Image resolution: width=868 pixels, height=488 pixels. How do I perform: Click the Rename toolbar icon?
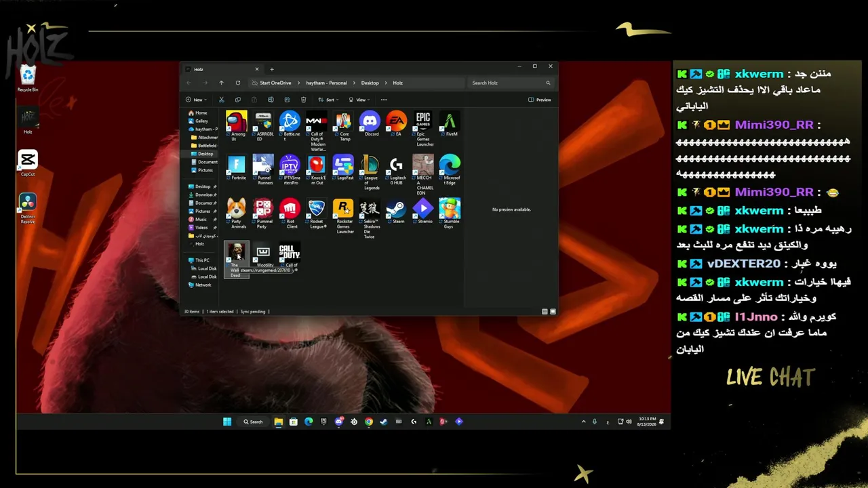click(271, 100)
